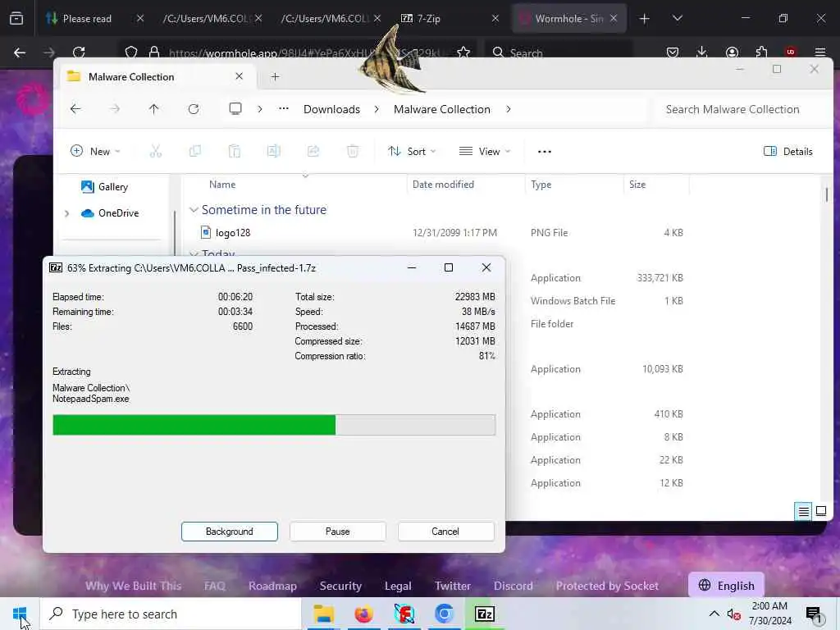Open the New menu in File Explorer
Screen dimensions: 840x630
click(95, 152)
